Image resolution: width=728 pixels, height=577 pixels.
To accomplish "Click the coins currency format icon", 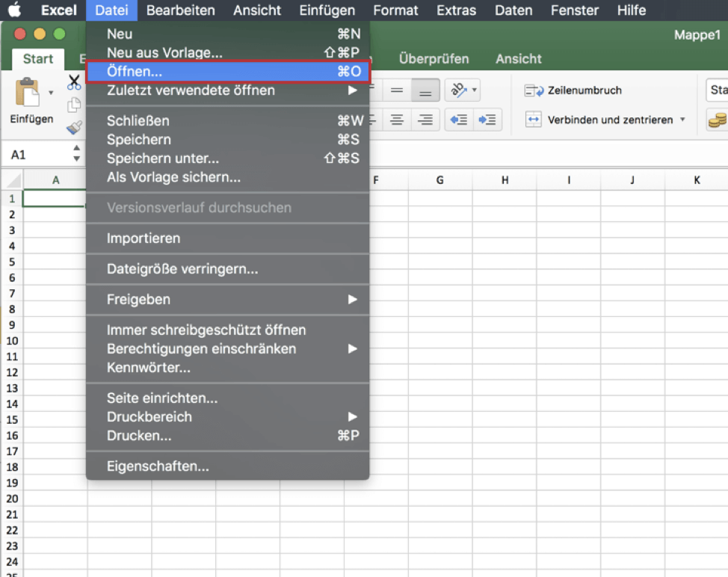I will (x=718, y=120).
